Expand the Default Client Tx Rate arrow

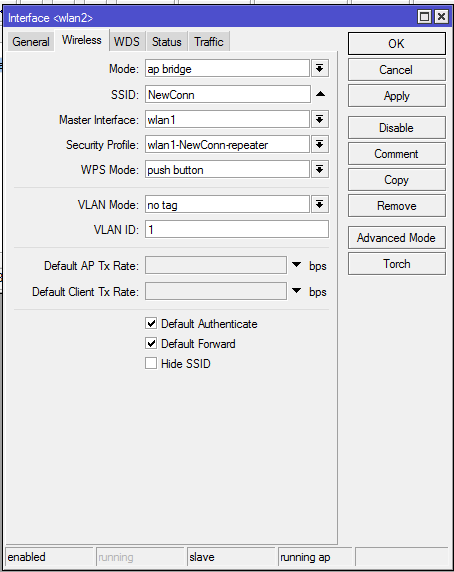pyautogui.click(x=296, y=291)
